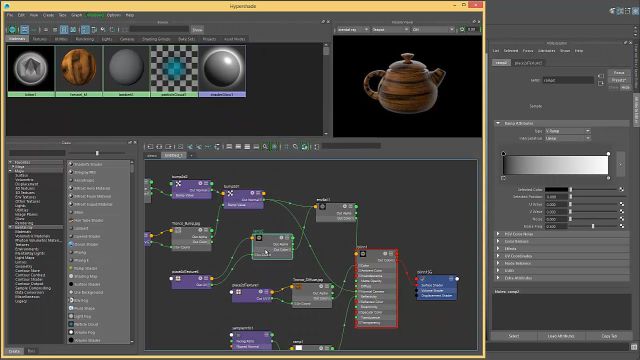640x360 pixels.
Task: Select Env Fog in Create list
Action: click(x=81, y=300)
